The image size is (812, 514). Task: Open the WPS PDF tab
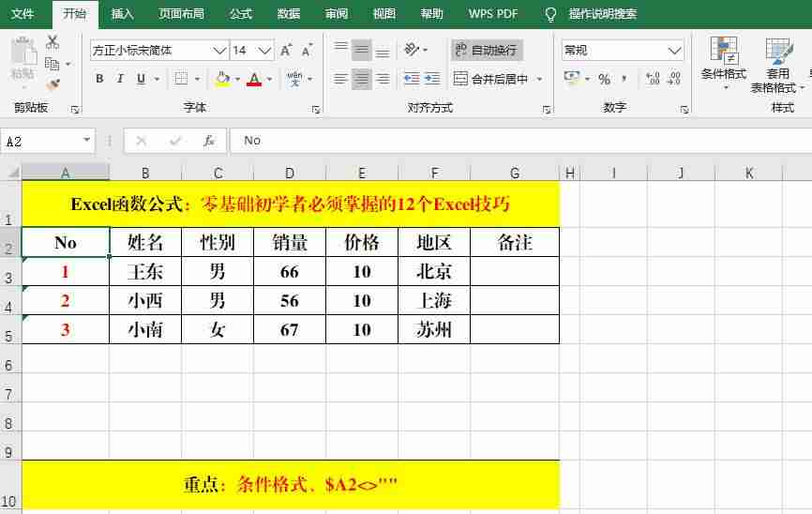[493, 13]
